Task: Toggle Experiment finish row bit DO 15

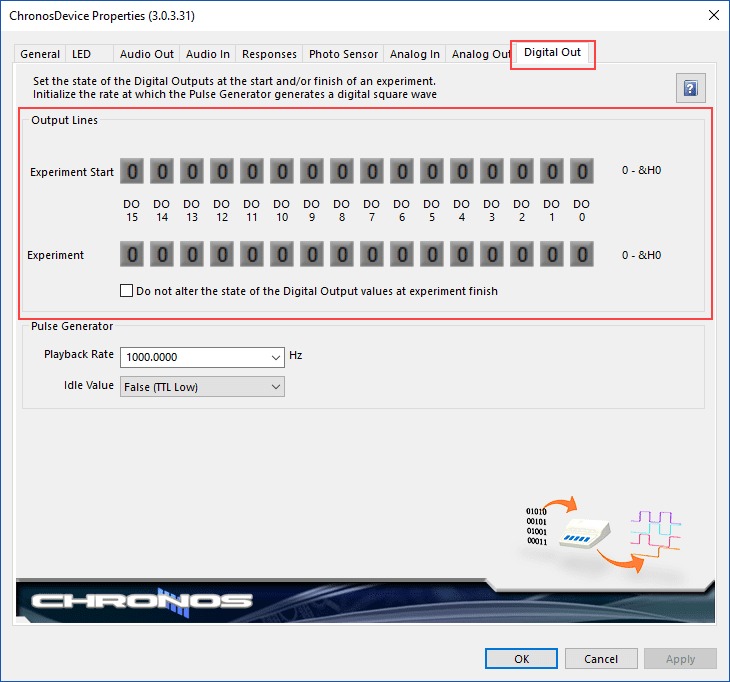Action: [x=132, y=254]
